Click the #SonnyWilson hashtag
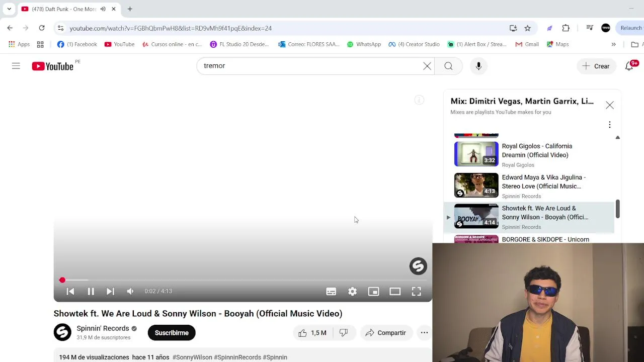Viewport: 644px width, 362px height. [192, 357]
